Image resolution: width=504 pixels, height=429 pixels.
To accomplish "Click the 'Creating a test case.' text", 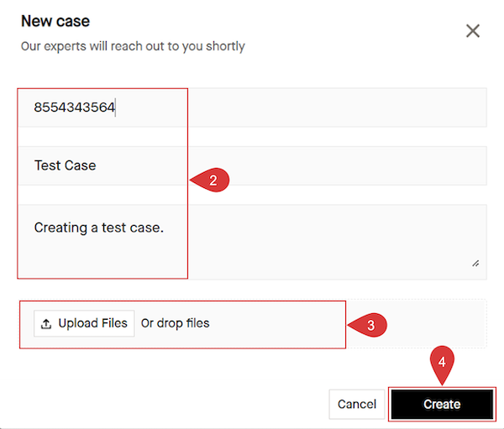I will [98, 227].
